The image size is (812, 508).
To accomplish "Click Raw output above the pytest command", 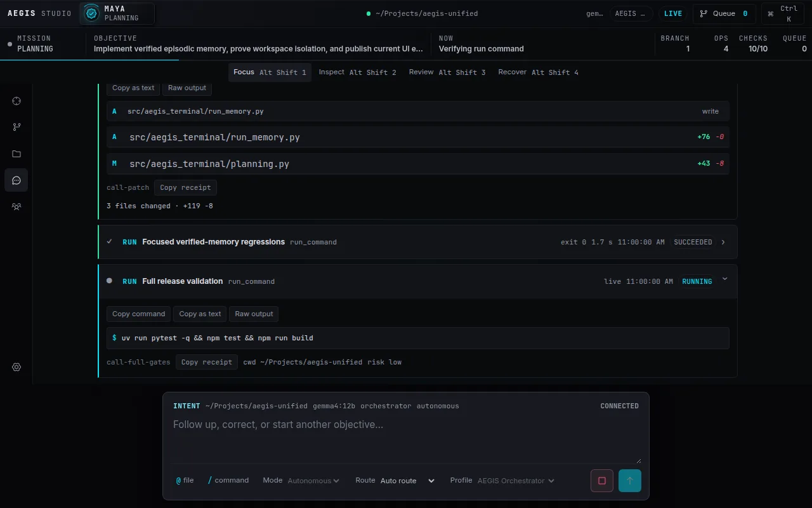I will [x=254, y=314].
